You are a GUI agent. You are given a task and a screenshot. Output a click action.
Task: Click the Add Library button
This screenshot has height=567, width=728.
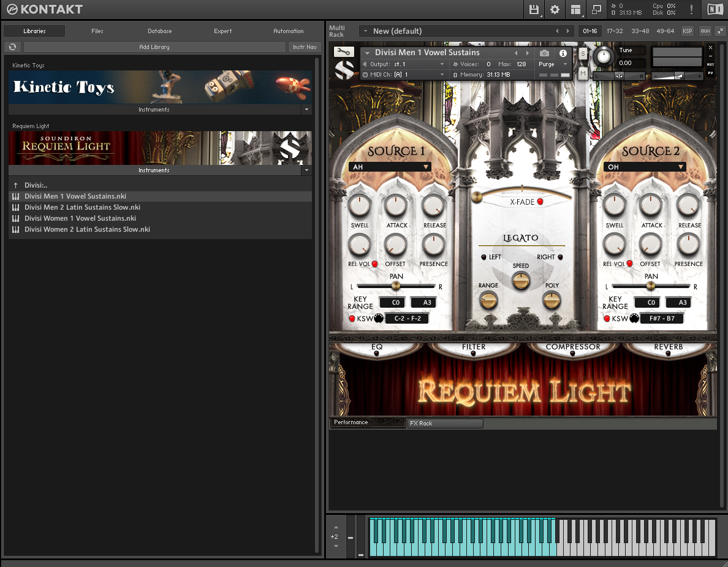tap(154, 47)
